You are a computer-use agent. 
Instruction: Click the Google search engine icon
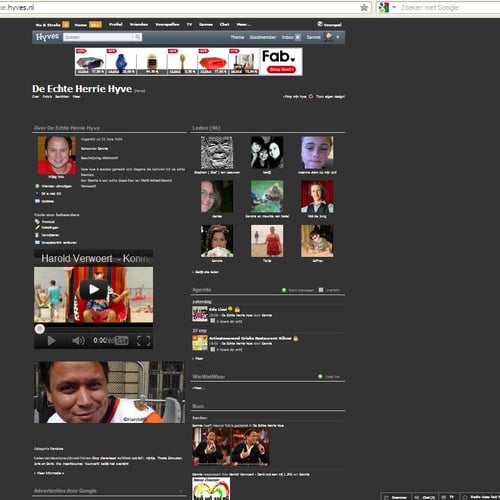click(384, 7)
